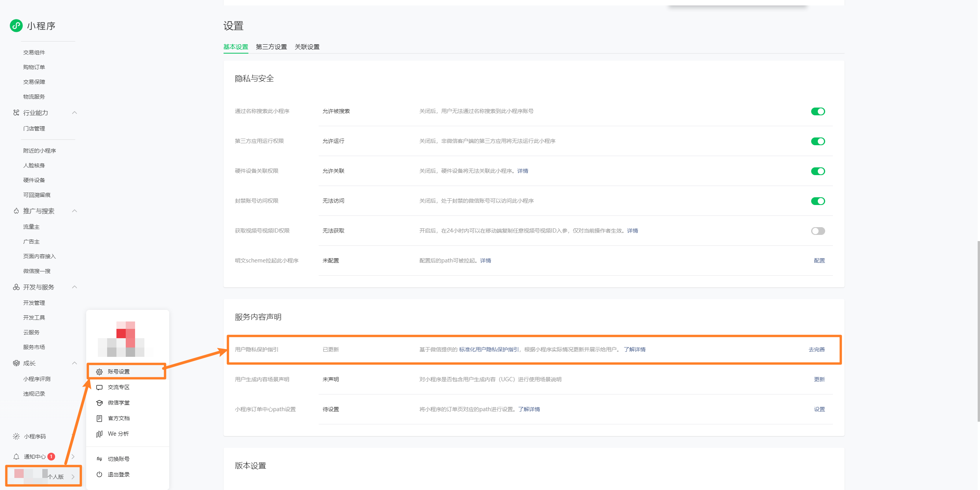The image size is (980, 490).
Task: Click the 退出登录 power icon
Action: click(99, 474)
